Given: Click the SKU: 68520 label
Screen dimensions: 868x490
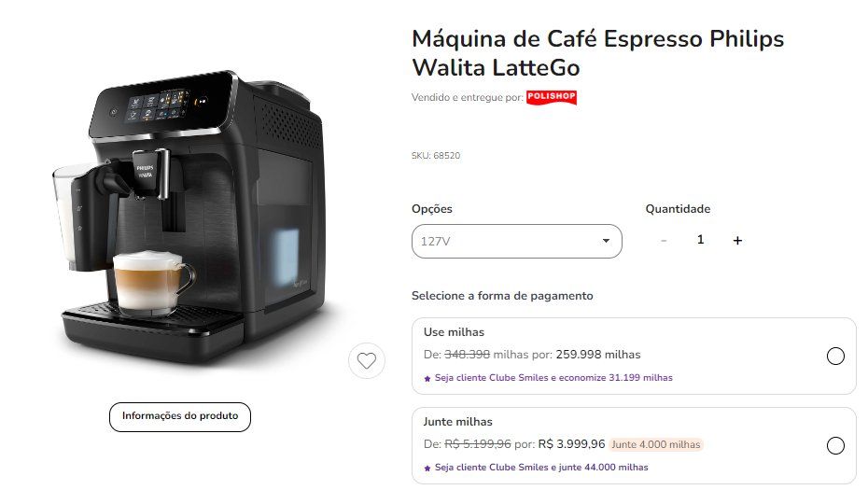Looking at the screenshot, I should [436, 156].
